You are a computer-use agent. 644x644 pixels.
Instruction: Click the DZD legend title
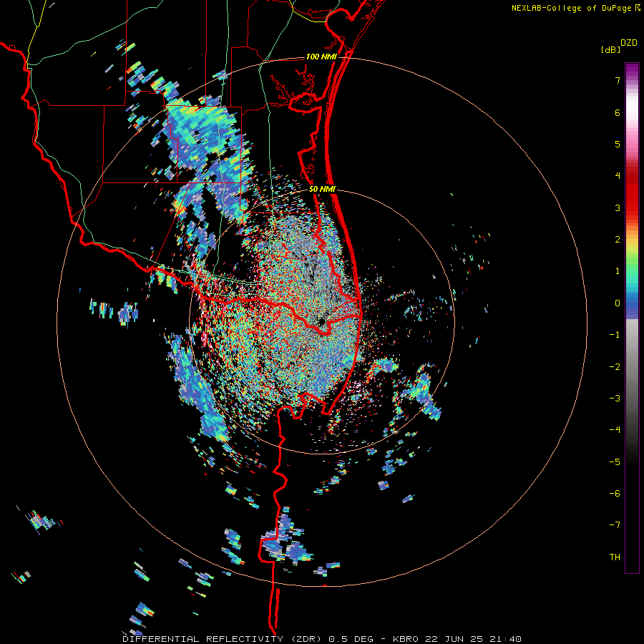[x=629, y=43]
